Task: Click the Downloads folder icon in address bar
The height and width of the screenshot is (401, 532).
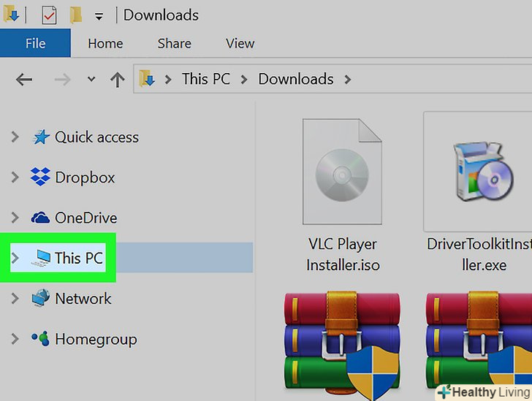Action: [x=148, y=79]
